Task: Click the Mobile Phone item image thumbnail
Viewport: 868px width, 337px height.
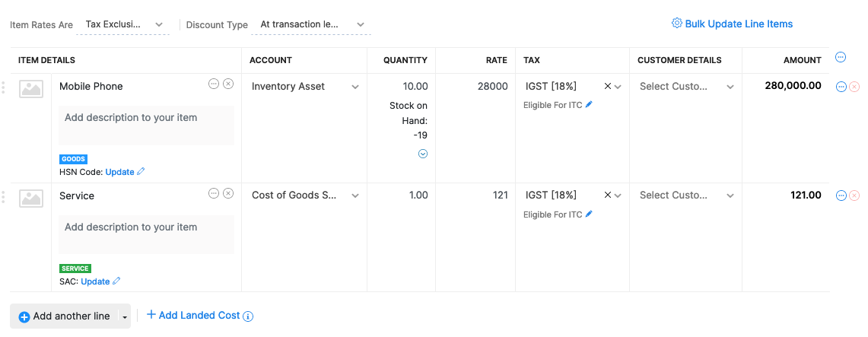Action: [31, 89]
